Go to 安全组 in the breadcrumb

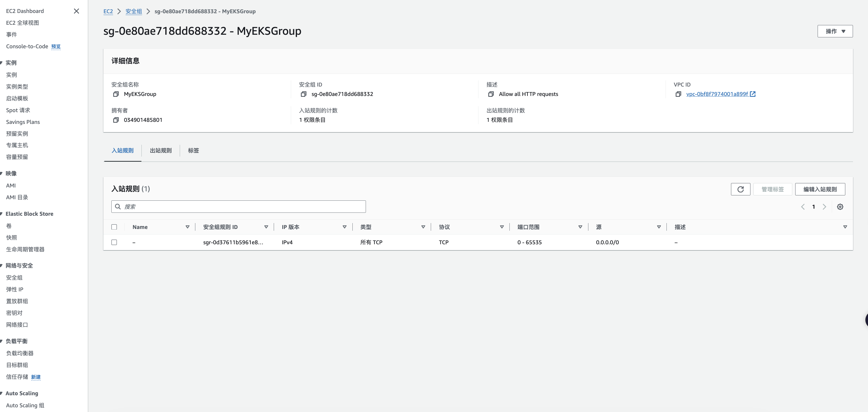133,11
